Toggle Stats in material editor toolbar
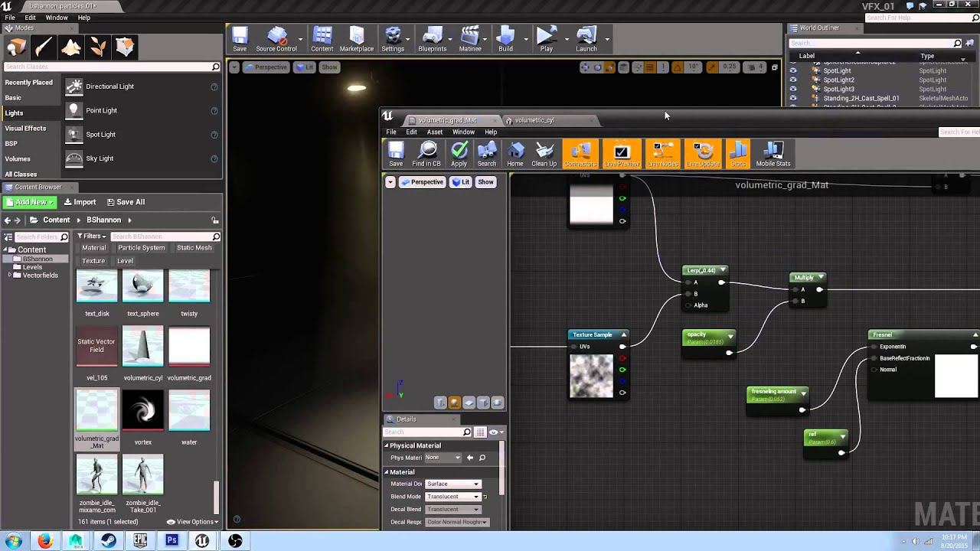 click(738, 154)
